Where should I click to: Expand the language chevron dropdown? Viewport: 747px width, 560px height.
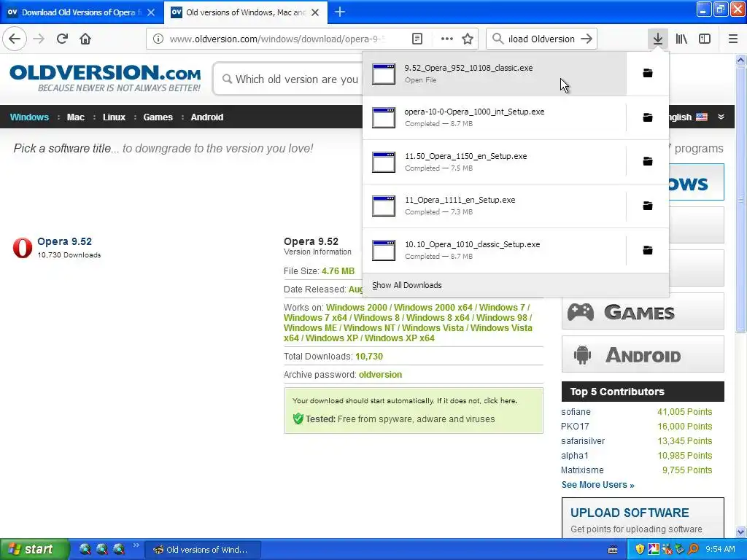point(721,117)
